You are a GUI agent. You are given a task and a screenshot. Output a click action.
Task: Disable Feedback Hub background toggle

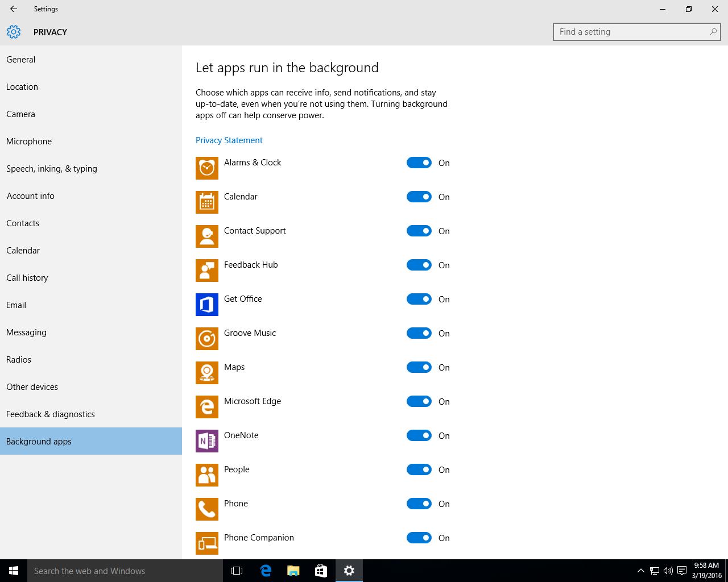[x=419, y=265]
